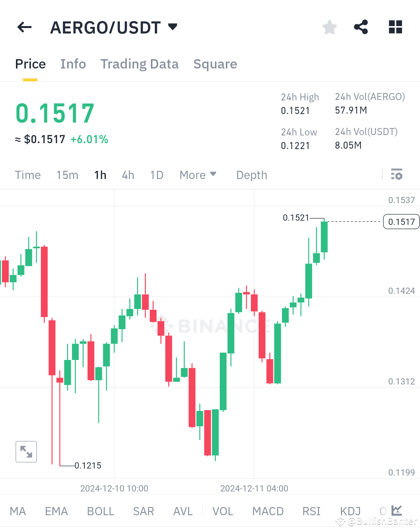Expand the chart to fullscreen
420x530 pixels.
click(26, 451)
